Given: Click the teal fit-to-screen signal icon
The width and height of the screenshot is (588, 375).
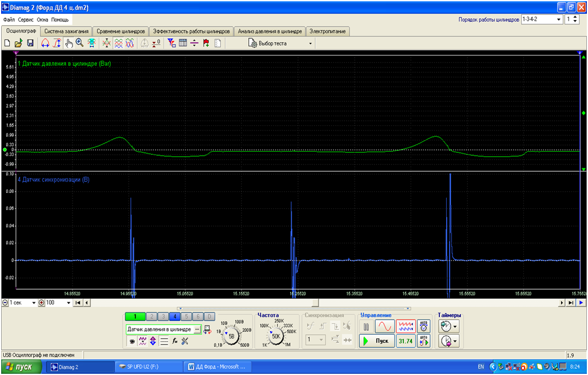Looking at the screenshot, I should click(x=91, y=43).
